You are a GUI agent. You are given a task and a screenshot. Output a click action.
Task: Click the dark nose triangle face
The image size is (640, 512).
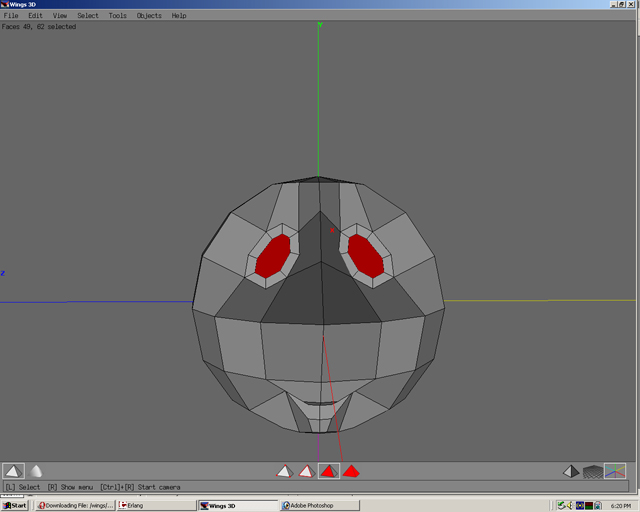point(321,294)
